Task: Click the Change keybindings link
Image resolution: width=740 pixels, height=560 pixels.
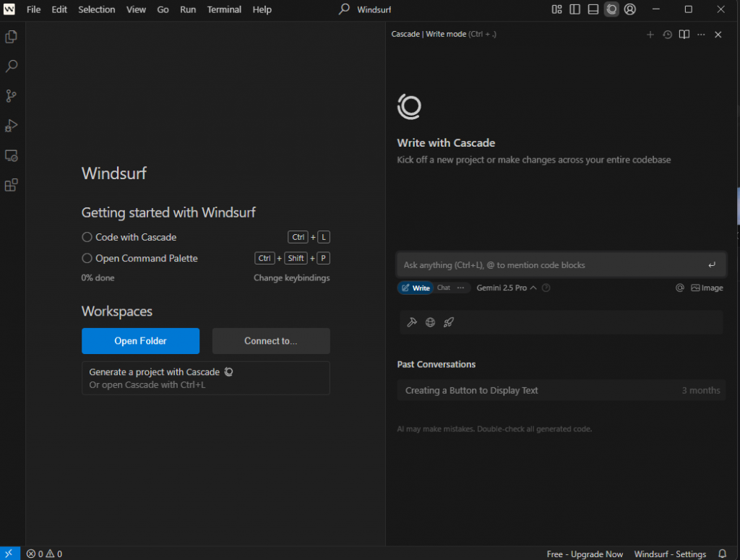Action: (291, 278)
